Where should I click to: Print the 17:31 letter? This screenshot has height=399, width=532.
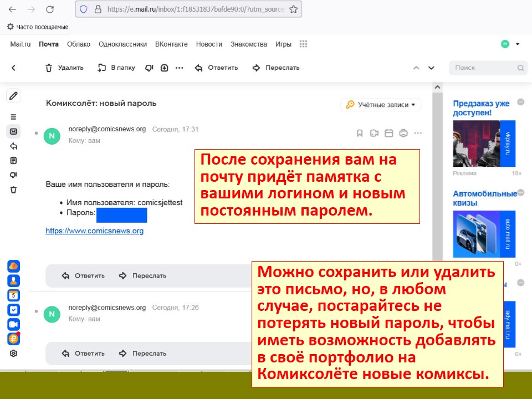403,133
